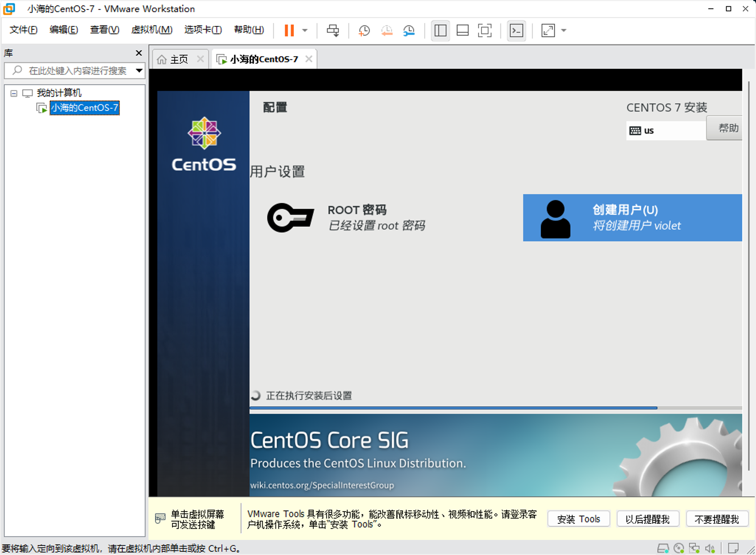Click the 帮助 help button in installer
756x555 pixels.
(724, 128)
